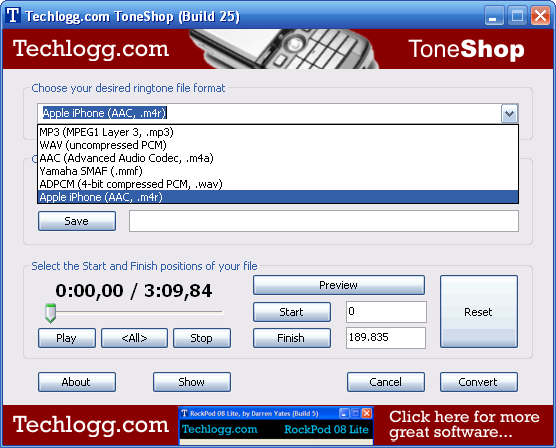Click the Techlogg.com logo in bottom banner
This screenshot has width=556, height=448.
click(x=91, y=425)
